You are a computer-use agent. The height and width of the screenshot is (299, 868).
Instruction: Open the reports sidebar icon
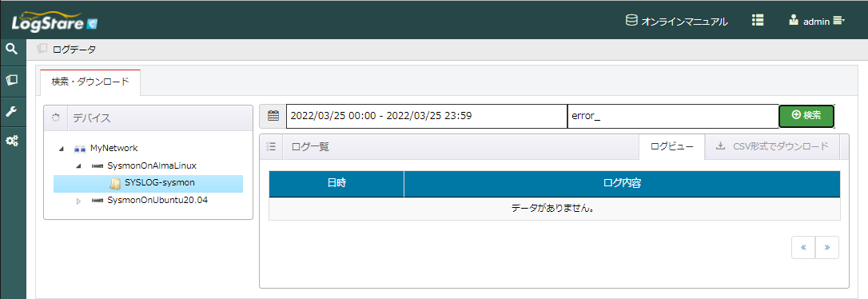click(12, 80)
